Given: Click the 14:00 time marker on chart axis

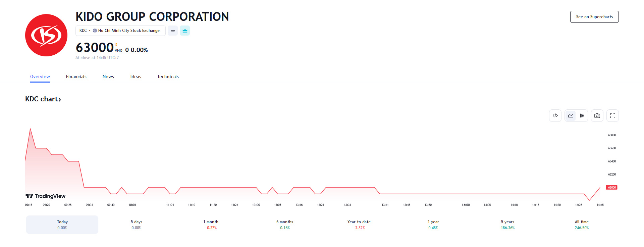Looking at the screenshot, I should pos(466,205).
